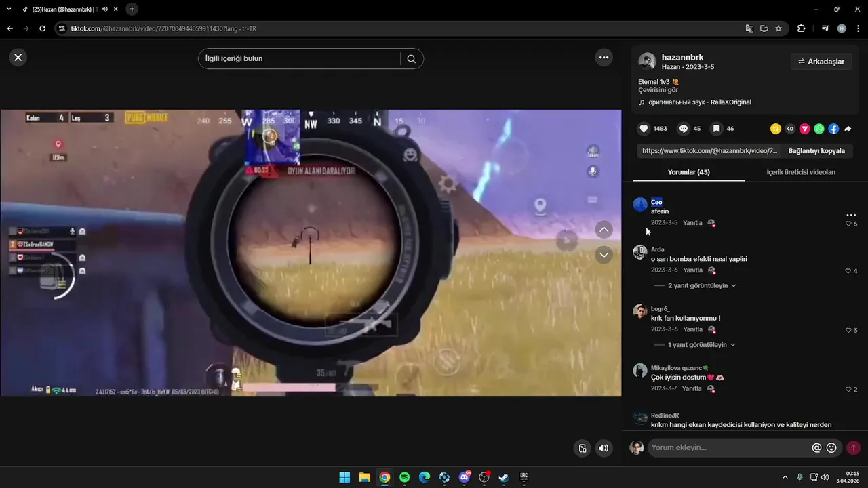Open Windows Start menu
Viewport: 868px width, 488px height.
(344, 477)
